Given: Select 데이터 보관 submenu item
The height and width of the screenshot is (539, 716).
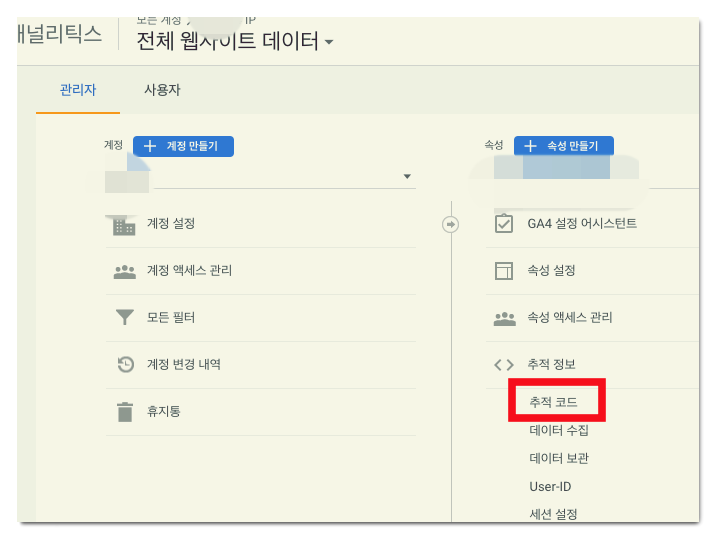Looking at the screenshot, I should 559,458.
